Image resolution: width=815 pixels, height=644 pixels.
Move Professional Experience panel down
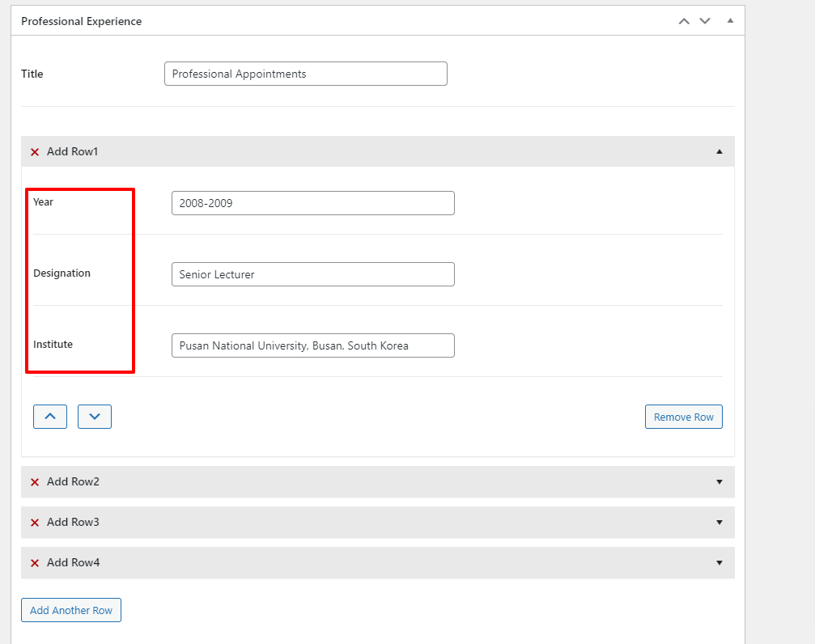coord(705,21)
